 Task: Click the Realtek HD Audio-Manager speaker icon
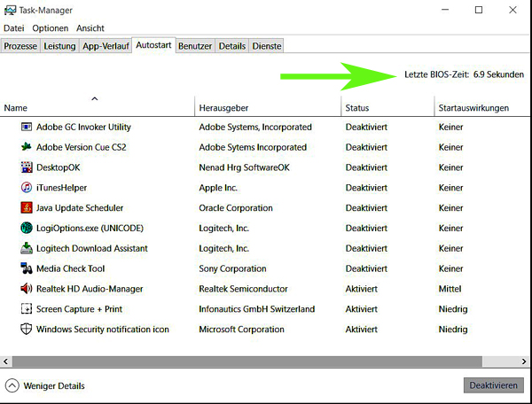tap(27, 289)
